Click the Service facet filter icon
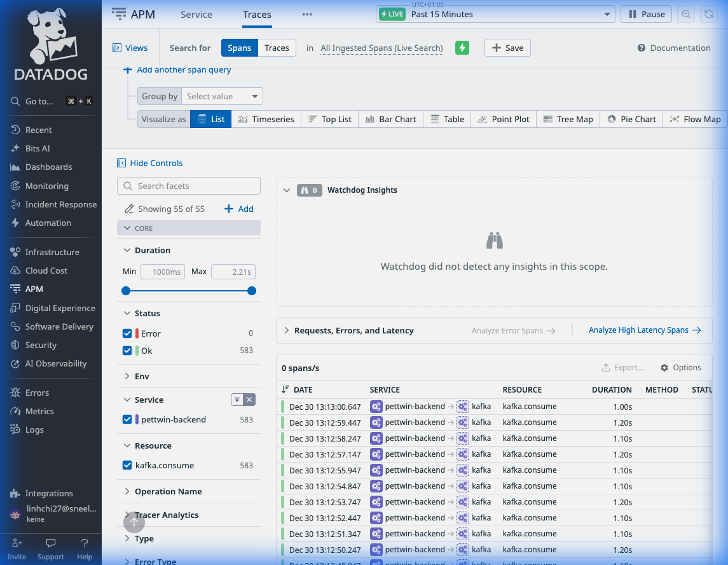The image size is (728, 565). 237,400
